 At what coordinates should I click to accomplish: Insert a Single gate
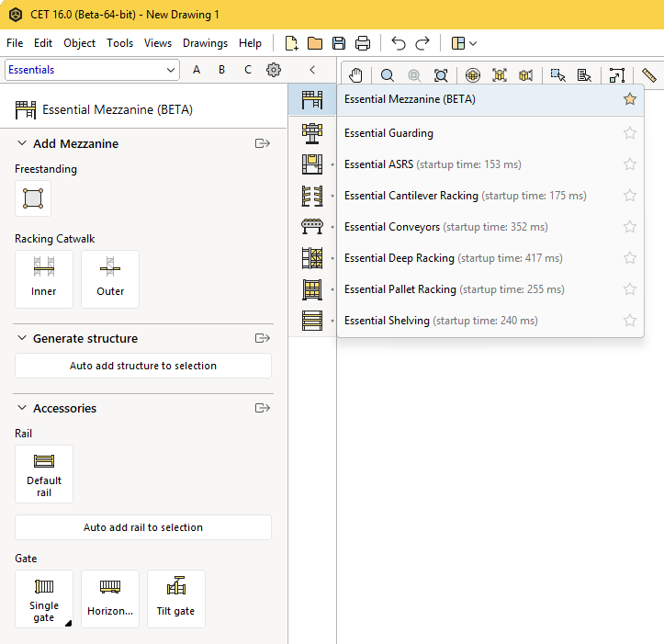coord(44,599)
